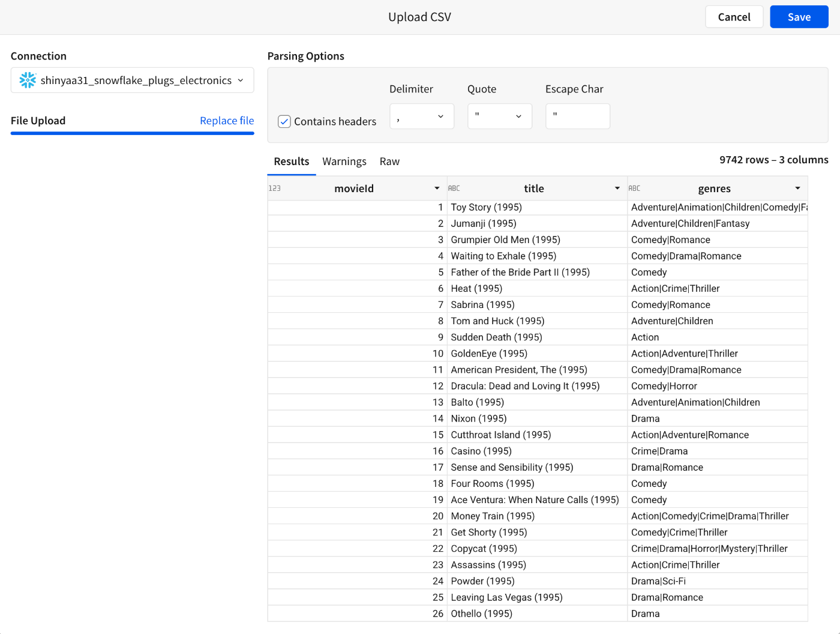Click the Adventure|Children|Fantasy genres cell
Image resolution: width=840 pixels, height=634 pixels.
tap(718, 223)
